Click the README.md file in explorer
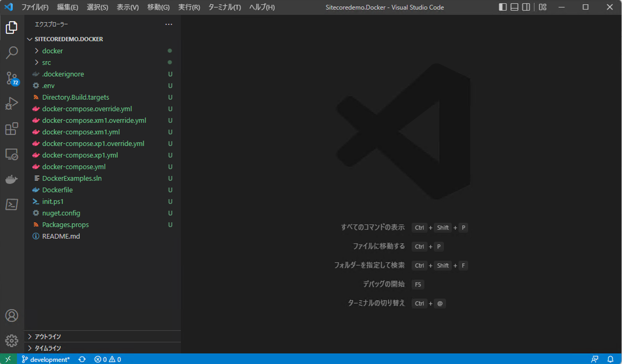The width and height of the screenshot is (622, 364). tap(61, 236)
